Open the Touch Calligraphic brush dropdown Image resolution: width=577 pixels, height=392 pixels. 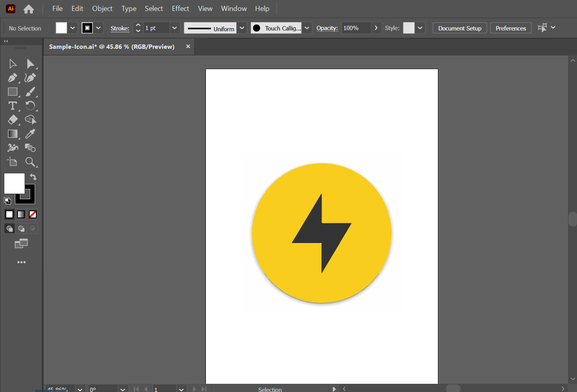click(307, 28)
